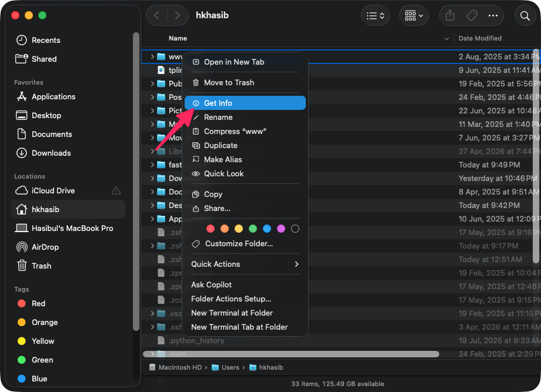Screen dimensions: 541x392
Task: Open search using the magnifier icon
Action: point(524,15)
